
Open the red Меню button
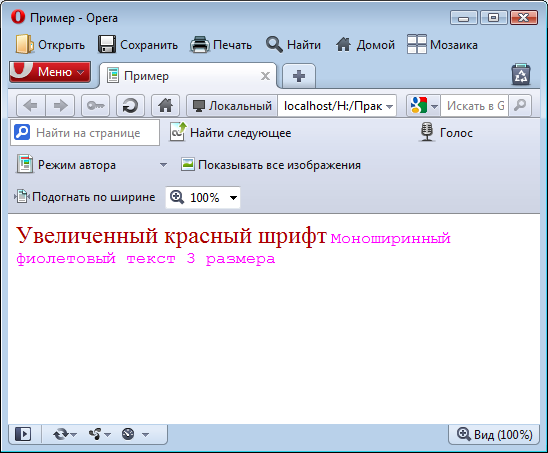(50, 72)
